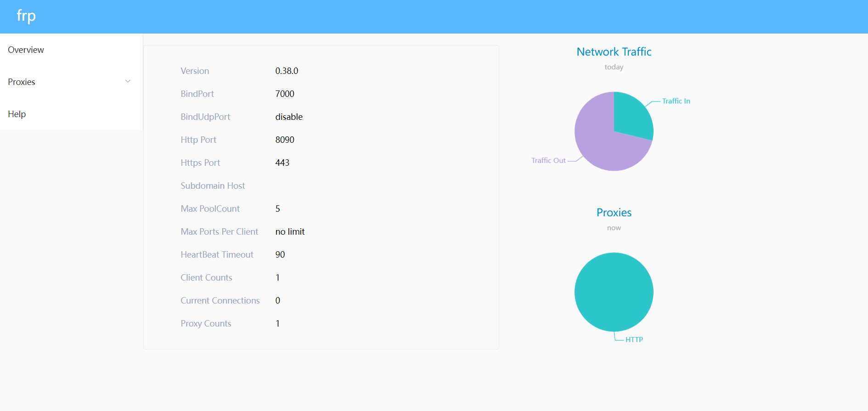Click the frp logo in header
868x411 pixels.
(26, 16)
